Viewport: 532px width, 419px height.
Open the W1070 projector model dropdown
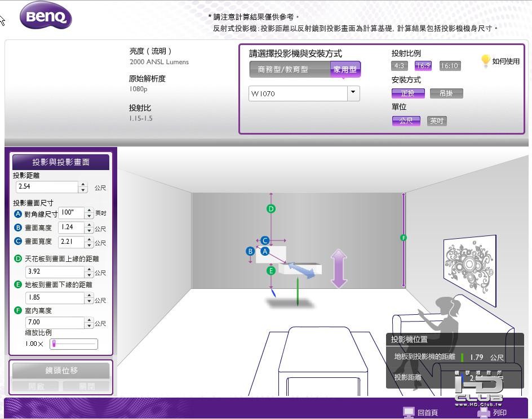tap(353, 93)
